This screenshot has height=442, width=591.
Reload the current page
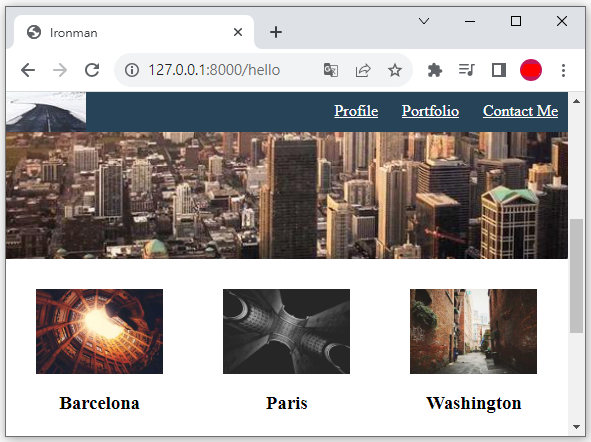point(92,70)
